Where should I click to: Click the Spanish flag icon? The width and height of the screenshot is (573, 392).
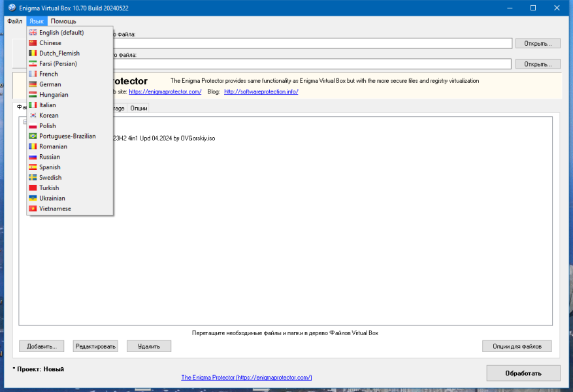[33, 167]
